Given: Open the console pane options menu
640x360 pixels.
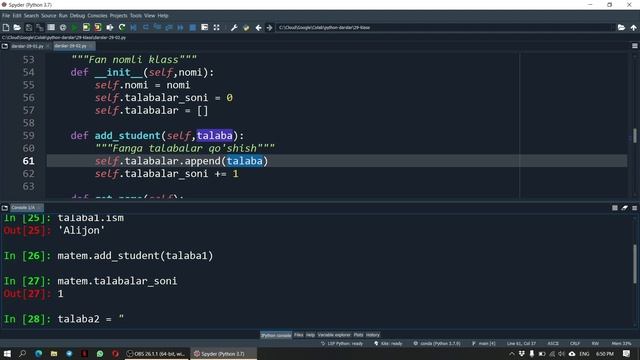Looking at the screenshot, I should point(635,208).
